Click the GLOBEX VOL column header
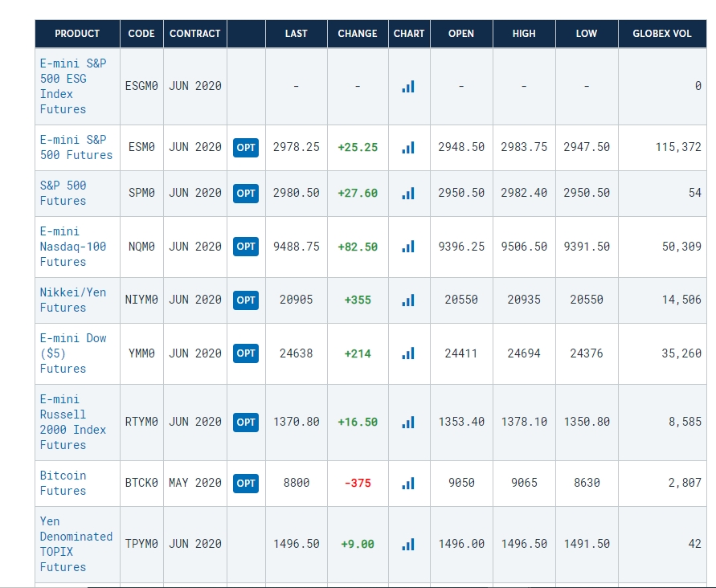This screenshot has width=716, height=588. [x=662, y=34]
